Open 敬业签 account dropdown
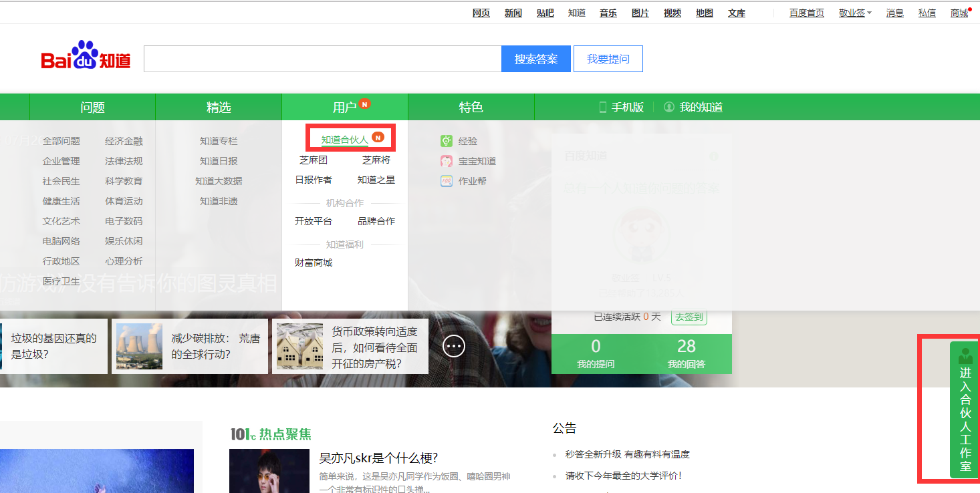Image resolution: width=980 pixels, height=493 pixels. pyautogui.click(x=855, y=13)
